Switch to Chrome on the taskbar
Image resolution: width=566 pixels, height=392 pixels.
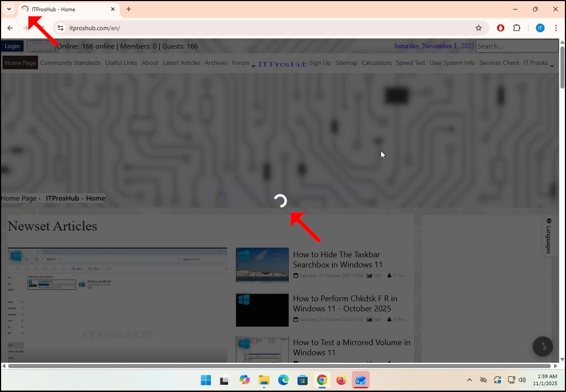322,380
